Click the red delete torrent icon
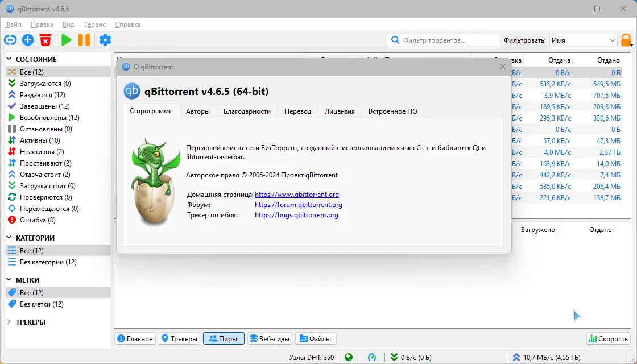The width and height of the screenshot is (637, 364). pyautogui.click(x=45, y=40)
